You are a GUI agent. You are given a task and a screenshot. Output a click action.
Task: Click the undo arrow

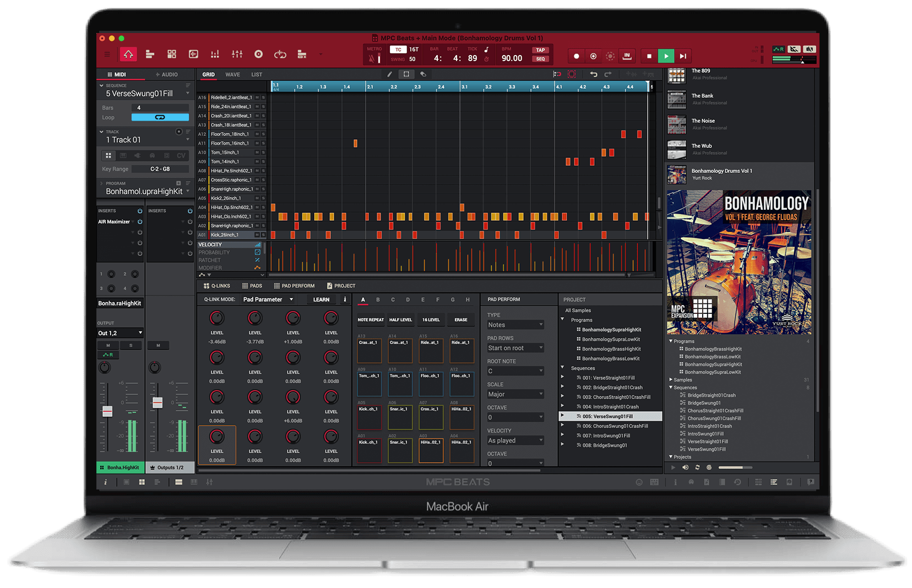pyautogui.click(x=594, y=74)
